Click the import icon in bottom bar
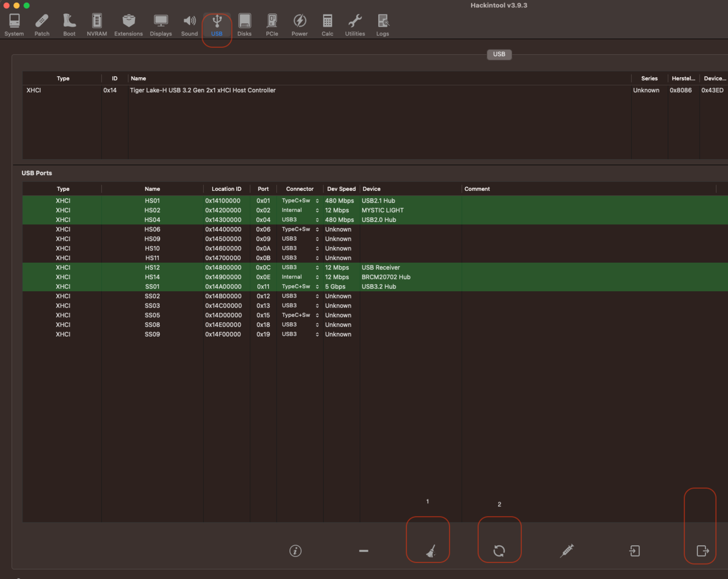Screen dimensions: 728x579 tap(634, 551)
